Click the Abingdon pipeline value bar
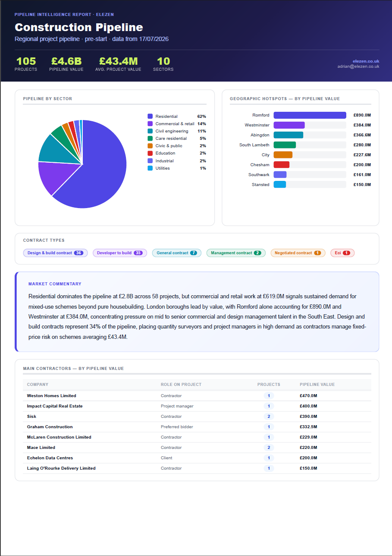 (288, 135)
